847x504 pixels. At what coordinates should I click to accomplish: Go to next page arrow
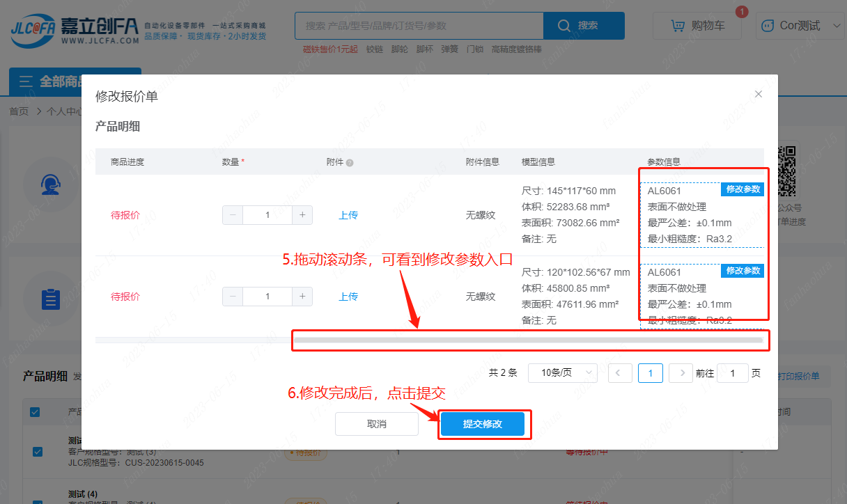(681, 373)
